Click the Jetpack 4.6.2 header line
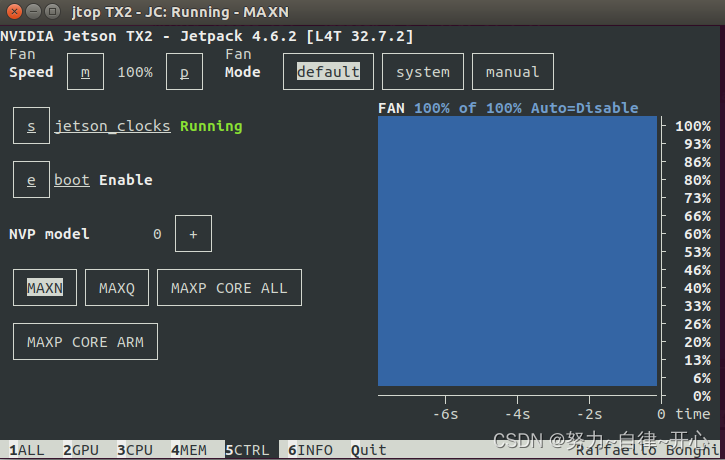This screenshot has height=460, width=725. coord(207,36)
